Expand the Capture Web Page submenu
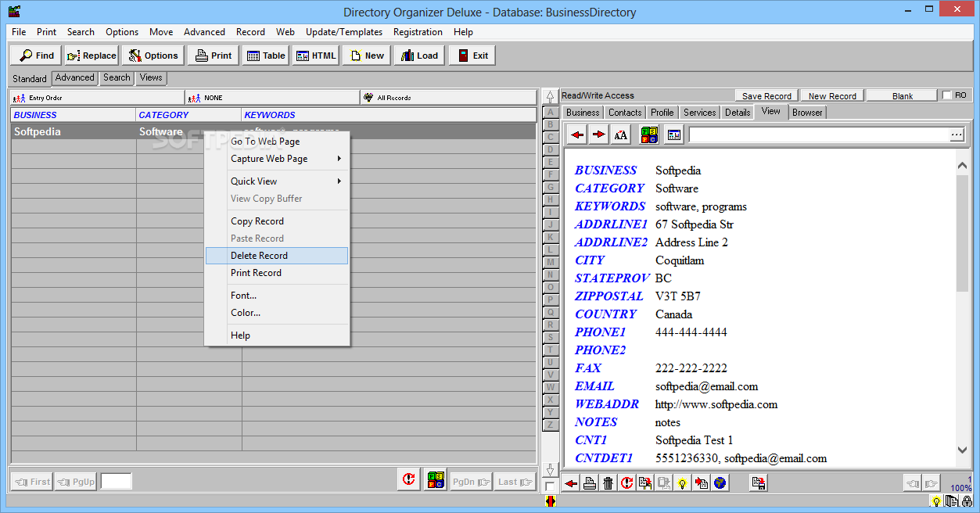980x513 pixels. 277,159
